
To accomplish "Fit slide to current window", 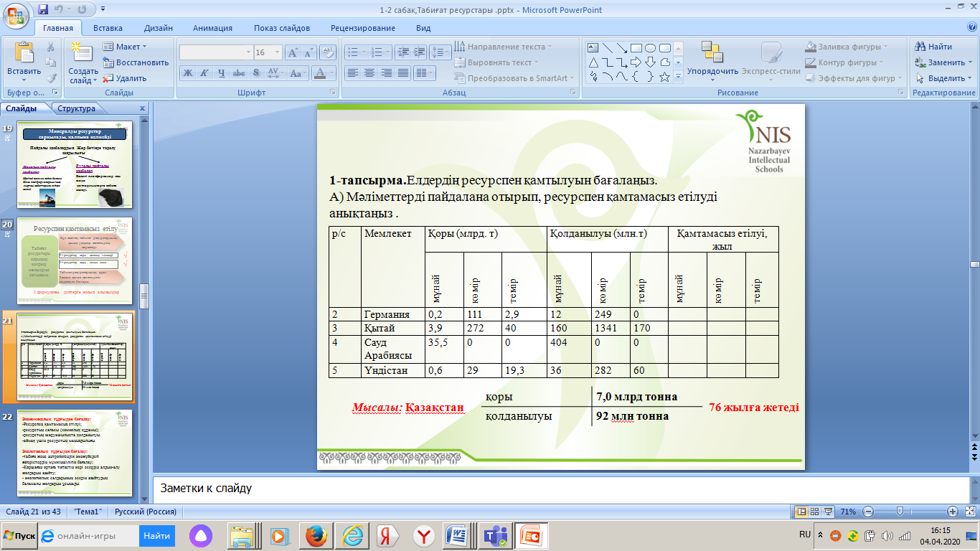I will tap(971, 512).
